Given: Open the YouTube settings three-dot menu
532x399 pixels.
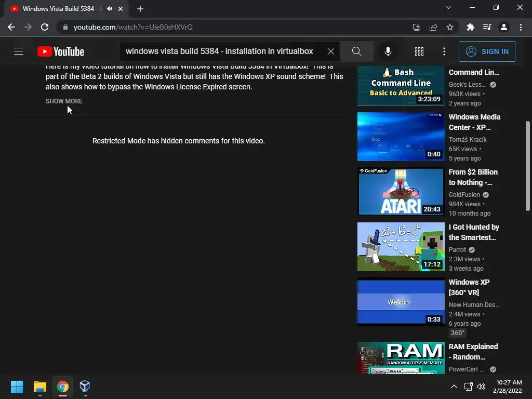Looking at the screenshot, I should click(x=444, y=51).
